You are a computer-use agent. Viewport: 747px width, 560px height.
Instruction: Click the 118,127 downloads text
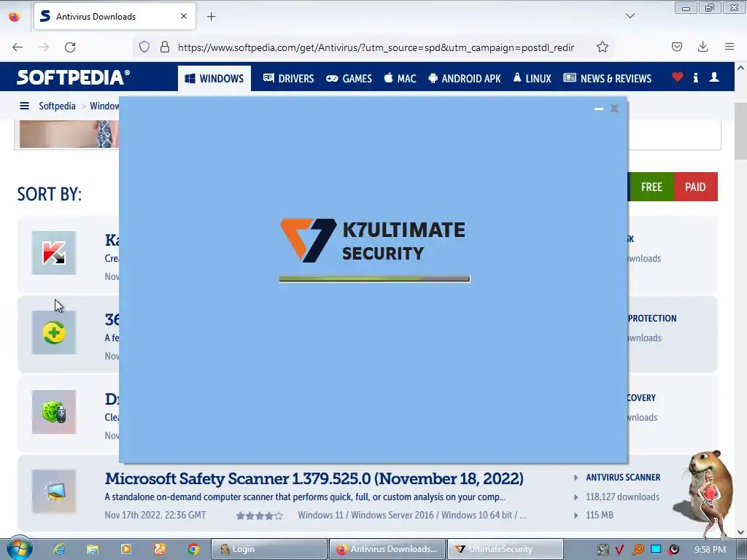click(x=623, y=497)
